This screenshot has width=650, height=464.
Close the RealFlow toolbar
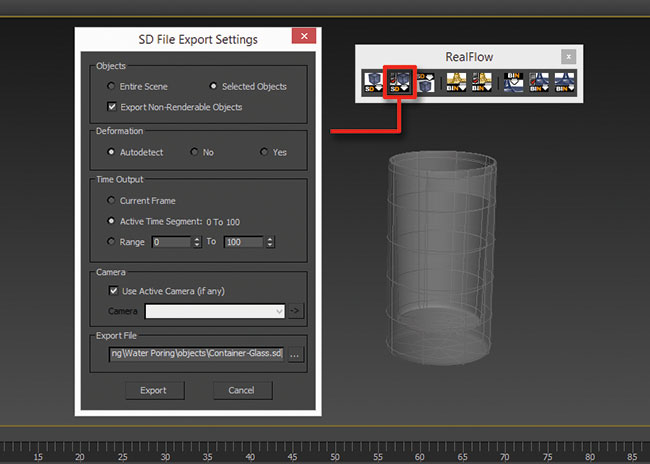(568, 56)
